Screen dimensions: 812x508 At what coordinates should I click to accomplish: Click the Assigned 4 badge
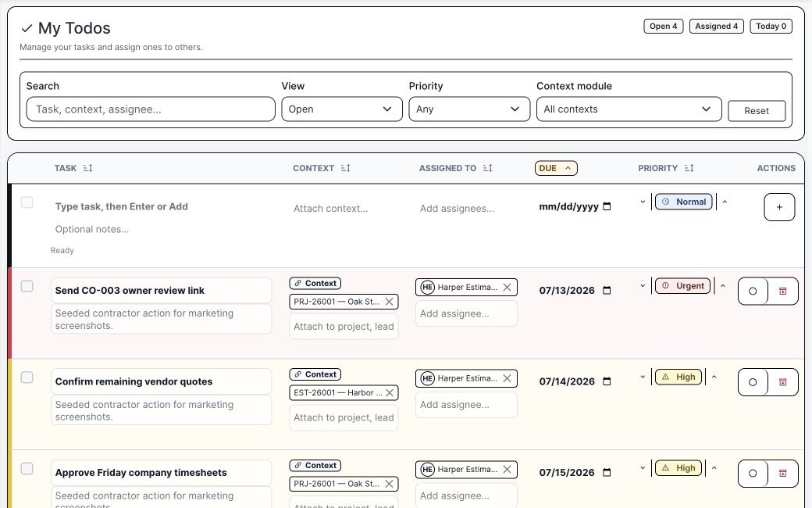click(x=717, y=27)
